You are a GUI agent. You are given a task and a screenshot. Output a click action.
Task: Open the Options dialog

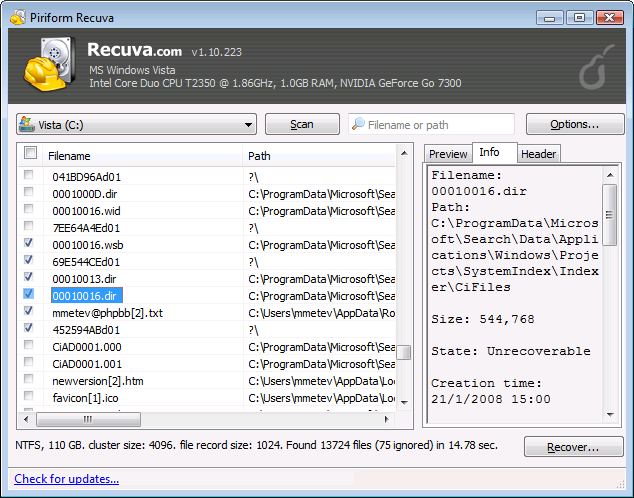(x=575, y=124)
